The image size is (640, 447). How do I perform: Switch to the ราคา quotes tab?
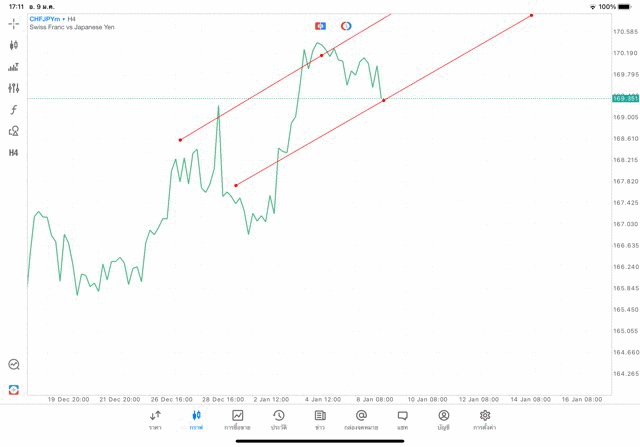coord(155,420)
